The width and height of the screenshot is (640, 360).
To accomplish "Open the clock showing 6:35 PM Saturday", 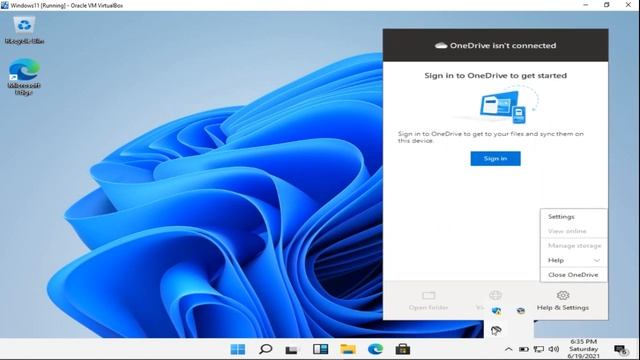I will pyautogui.click(x=584, y=349).
